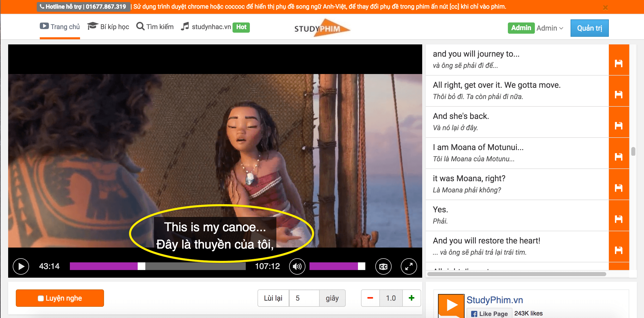Image resolution: width=644 pixels, height=318 pixels.
Task: Adjust the volume slider
Action: click(x=337, y=266)
